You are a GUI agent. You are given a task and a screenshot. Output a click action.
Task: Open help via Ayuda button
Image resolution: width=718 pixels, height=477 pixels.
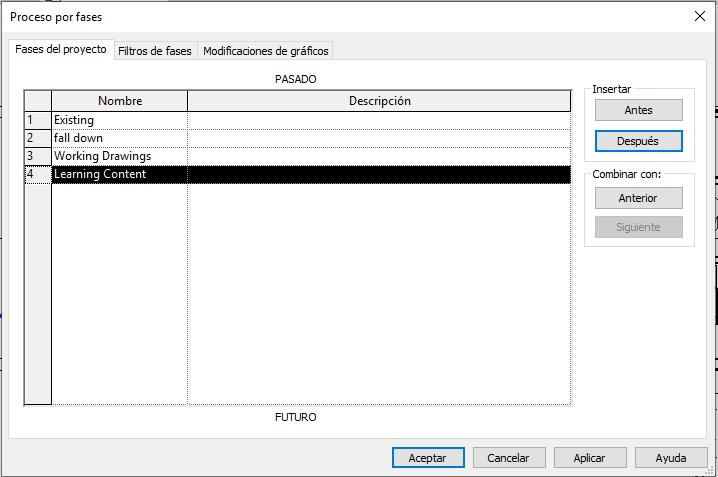(670, 457)
